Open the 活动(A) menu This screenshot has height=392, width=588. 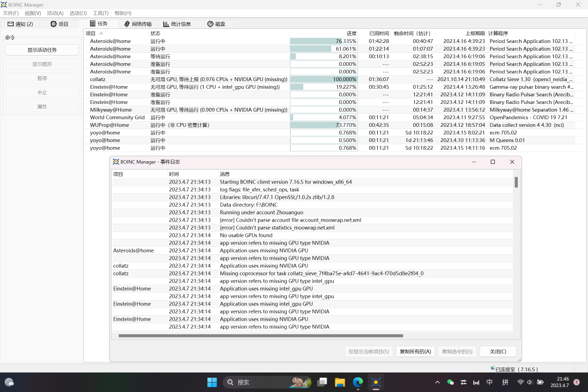(55, 13)
